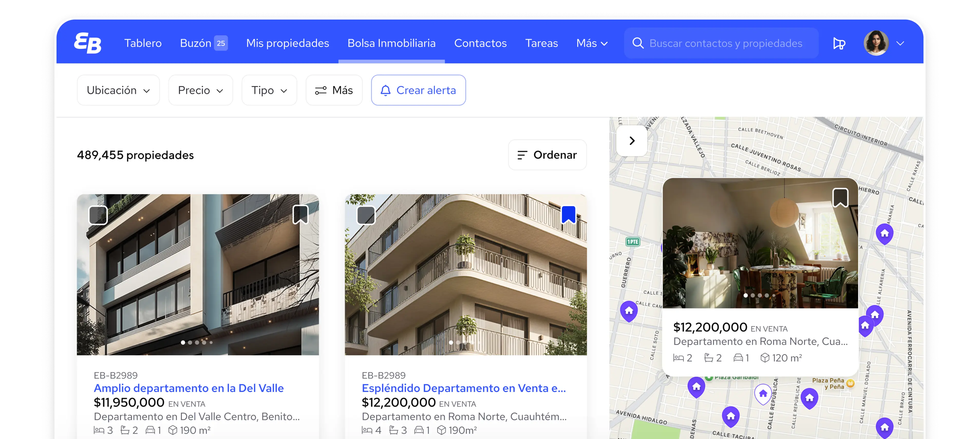Click the Crear alerta button
The height and width of the screenshot is (439, 980).
(x=418, y=90)
